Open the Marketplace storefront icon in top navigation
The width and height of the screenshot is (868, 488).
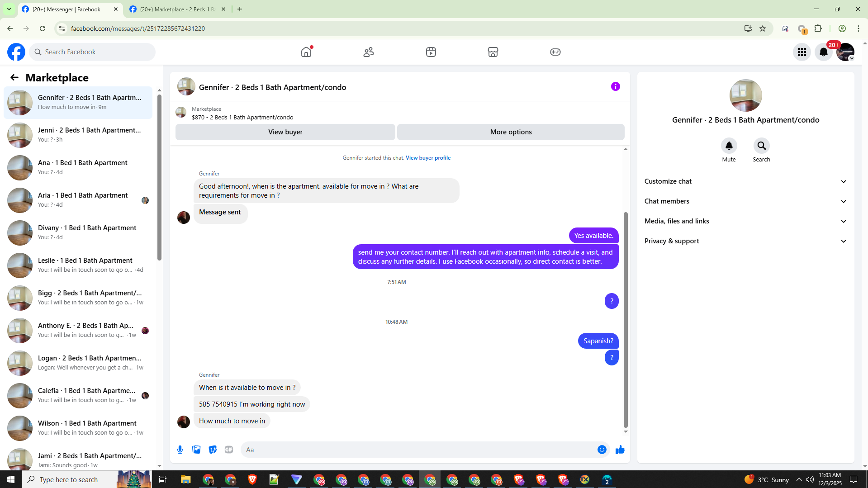(493, 52)
